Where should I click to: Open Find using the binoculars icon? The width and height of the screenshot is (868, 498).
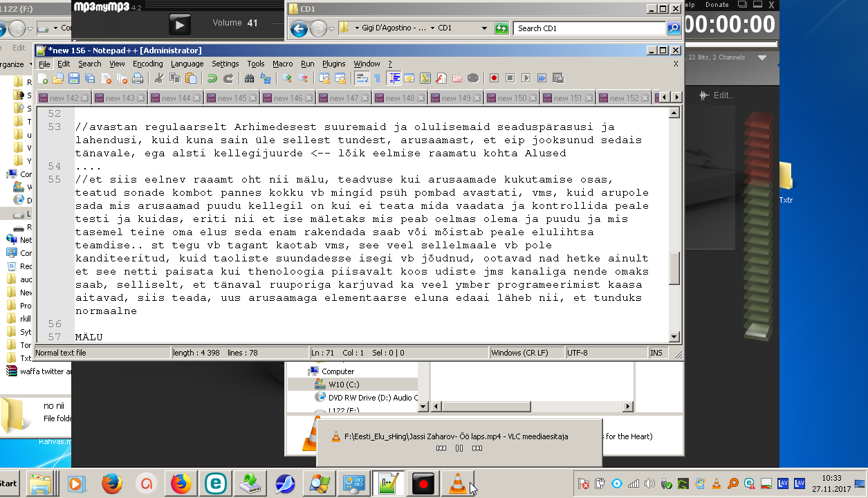249,78
